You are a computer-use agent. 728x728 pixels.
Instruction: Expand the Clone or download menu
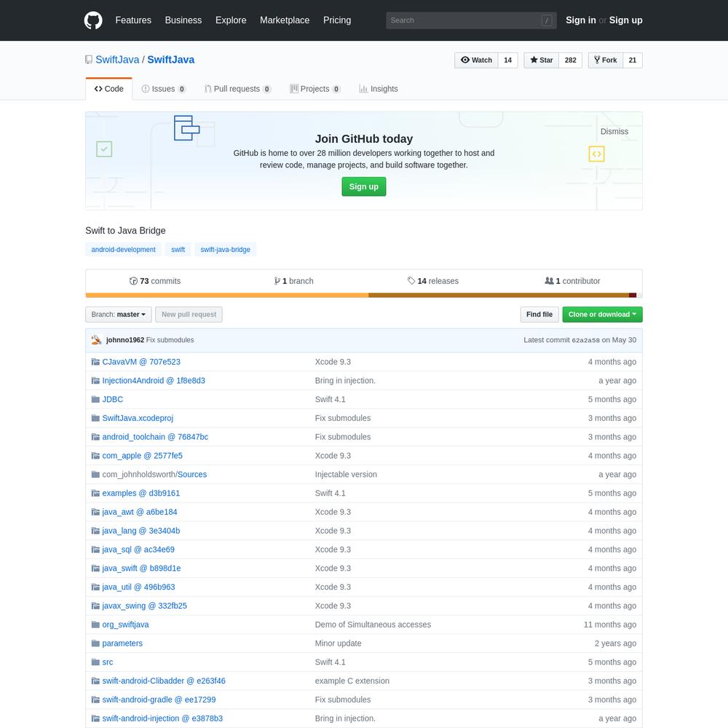click(602, 314)
